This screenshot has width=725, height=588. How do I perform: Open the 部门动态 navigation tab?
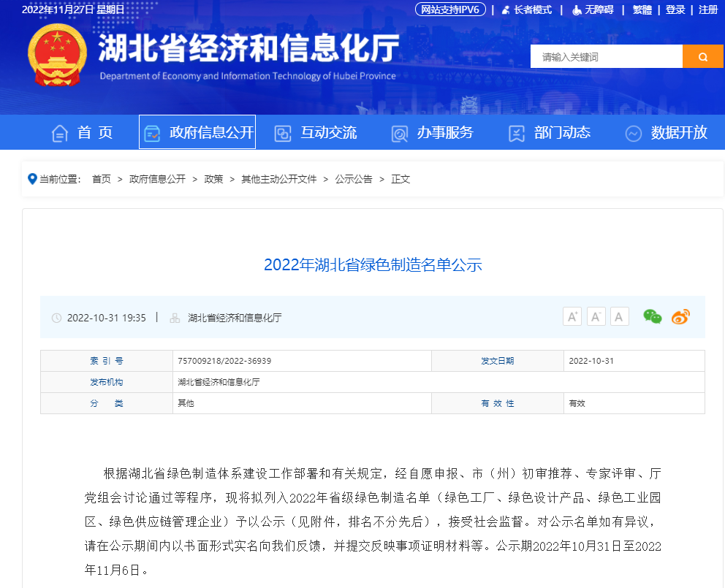[x=549, y=132]
